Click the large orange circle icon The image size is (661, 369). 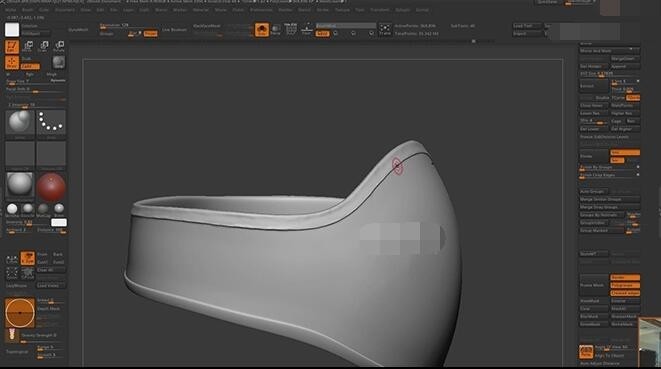coord(20,313)
